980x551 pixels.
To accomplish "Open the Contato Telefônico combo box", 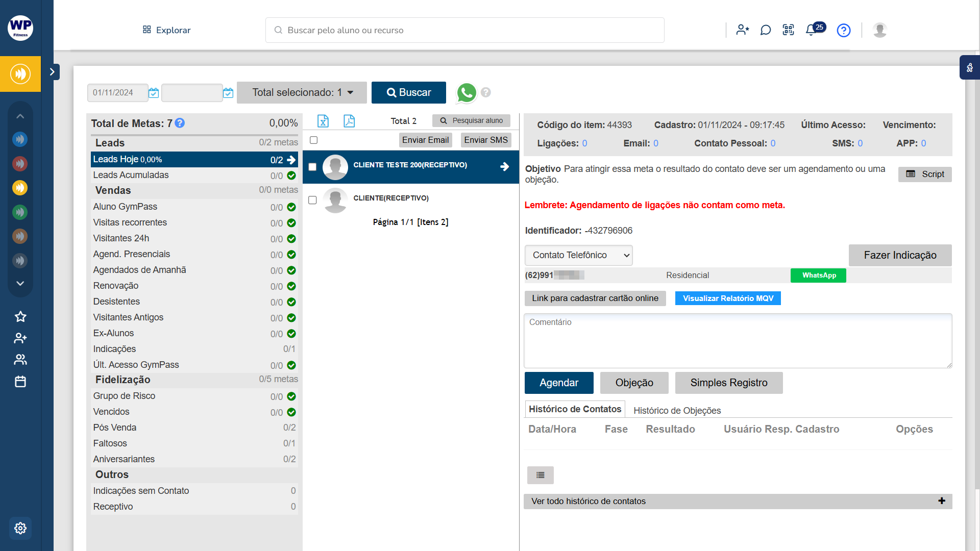I will 578,256.
